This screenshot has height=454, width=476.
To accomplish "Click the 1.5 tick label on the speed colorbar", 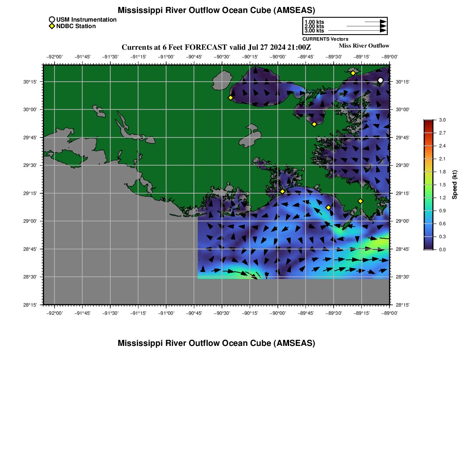I will [x=442, y=185].
